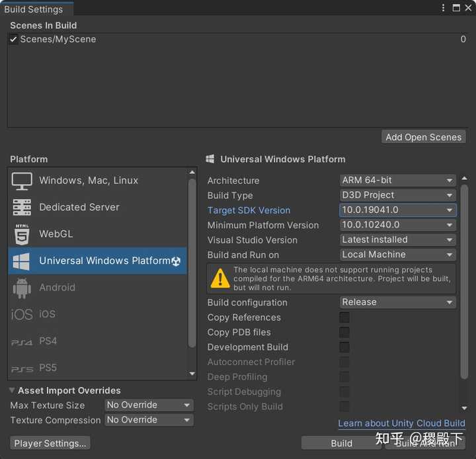The width and height of the screenshot is (476, 459).
Task: Click the PS5 logo icon
Action: pyautogui.click(x=22, y=370)
